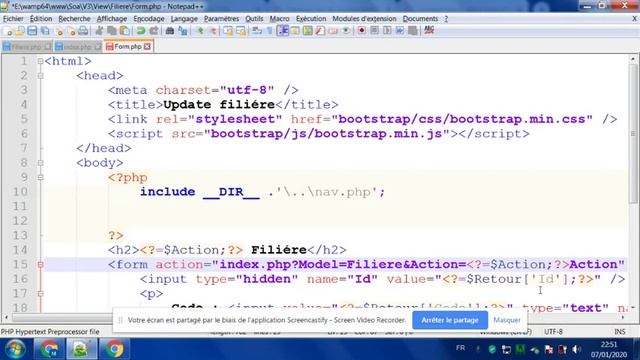
Task: Click 'PHP Hypertext Preprocessor file' status text
Action: [x=50, y=332]
